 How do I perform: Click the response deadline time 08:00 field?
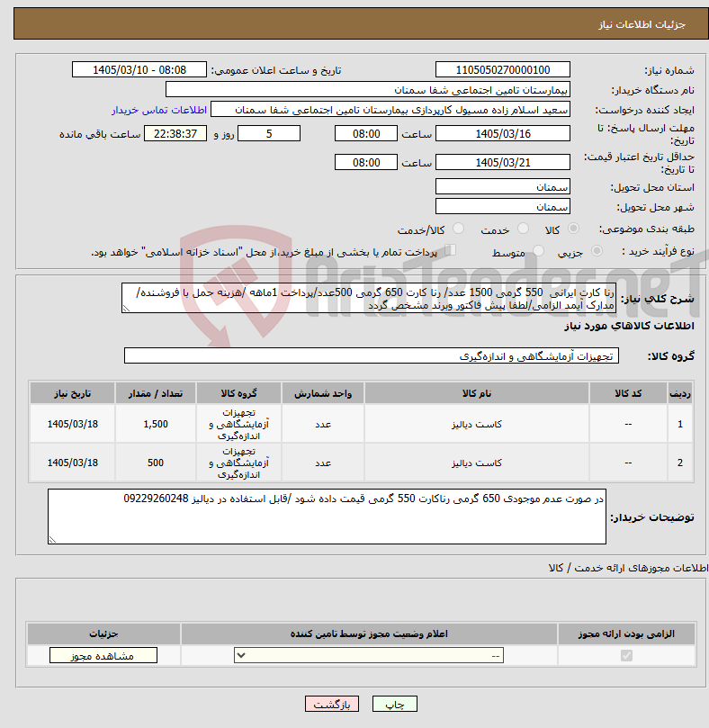coord(366,134)
